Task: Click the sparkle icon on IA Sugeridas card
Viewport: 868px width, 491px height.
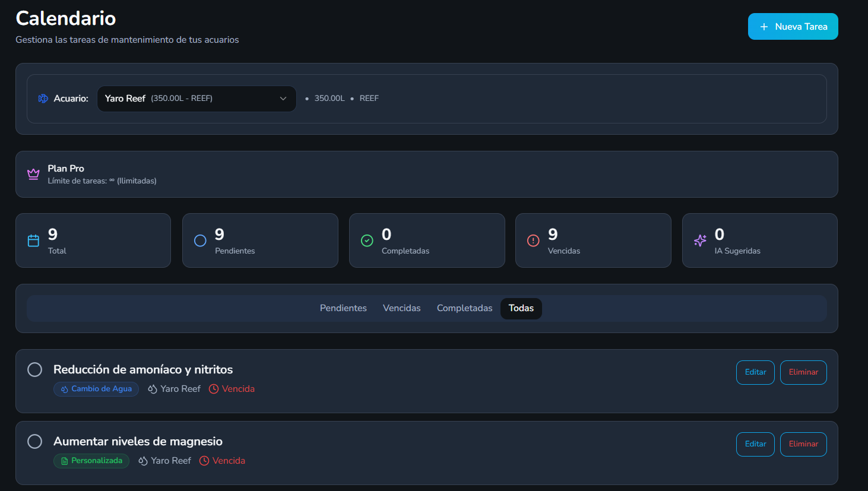Action: point(700,240)
